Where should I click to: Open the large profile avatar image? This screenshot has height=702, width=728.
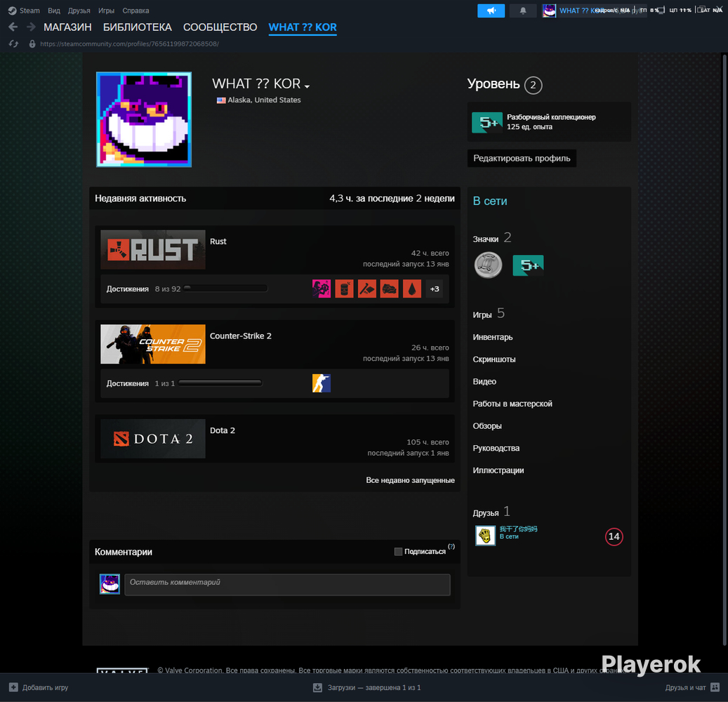point(144,119)
